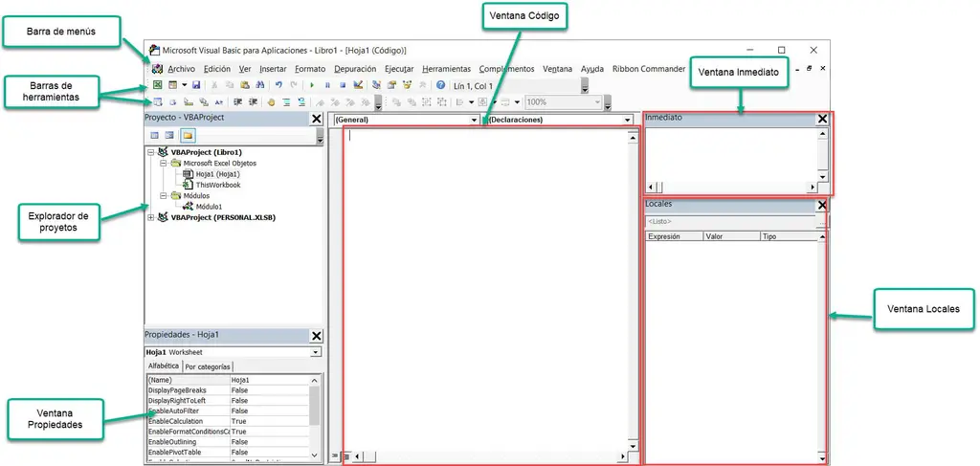Screen dimensions: 980x466
Task: Toggle Folders view in Project explorer
Action: [188, 136]
